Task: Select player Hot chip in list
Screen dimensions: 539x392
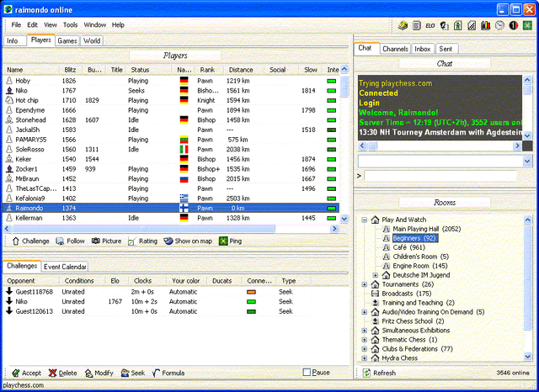Action: (x=171, y=101)
